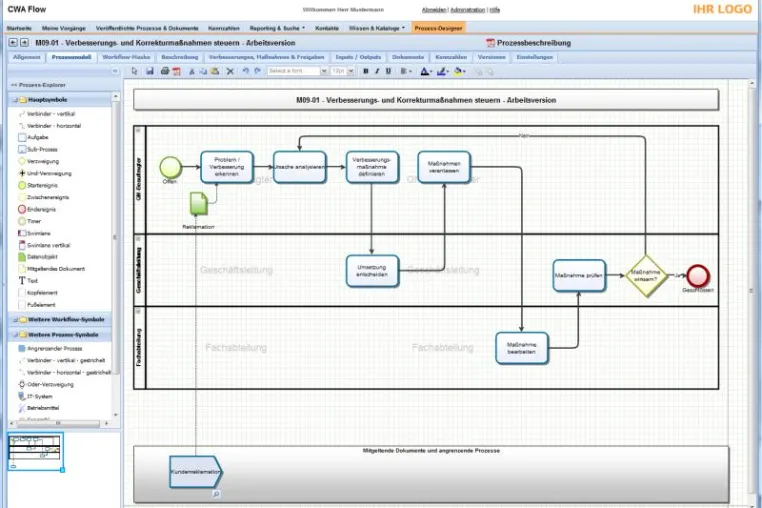Expand the Weitere Workflow-Symbole folder
The height and width of the screenshot is (508, 762).
[15, 319]
